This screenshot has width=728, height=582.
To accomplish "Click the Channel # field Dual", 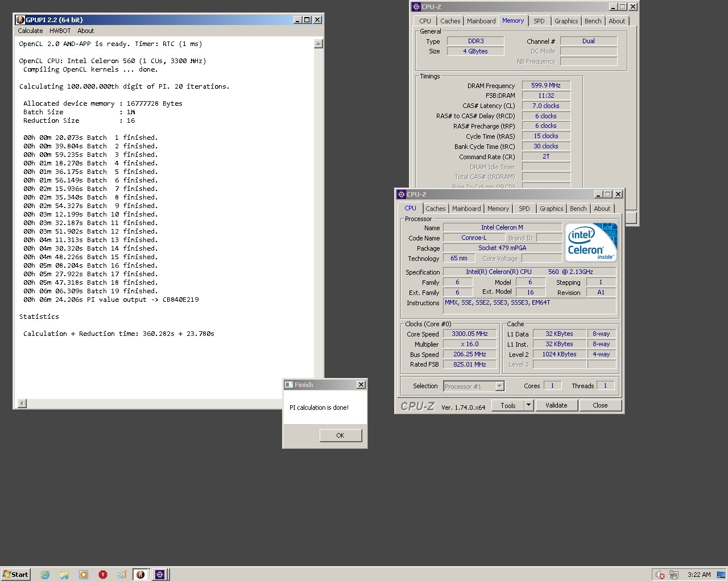I will pyautogui.click(x=589, y=41).
